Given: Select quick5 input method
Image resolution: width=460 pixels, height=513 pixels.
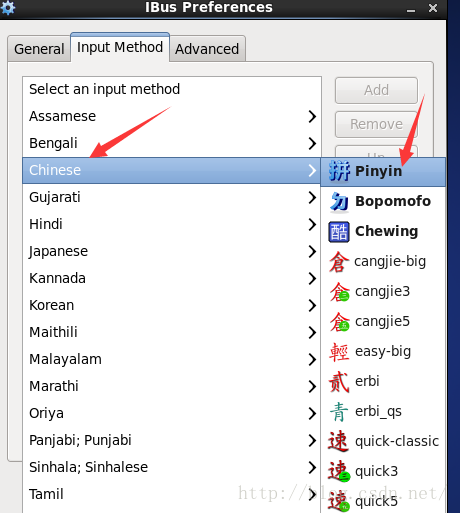Looking at the screenshot, I should click(x=383, y=501).
